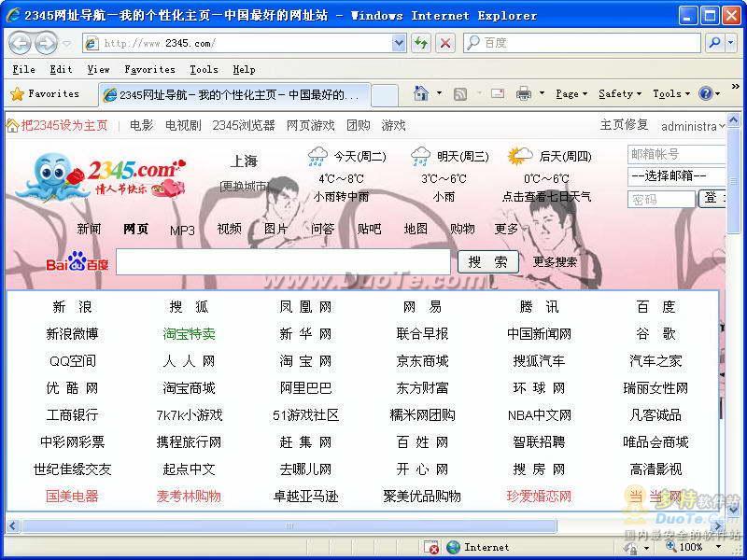Screen dimensions: 747x560
Task: Expand the Print dropdown arrow
Action: [x=542, y=93]
